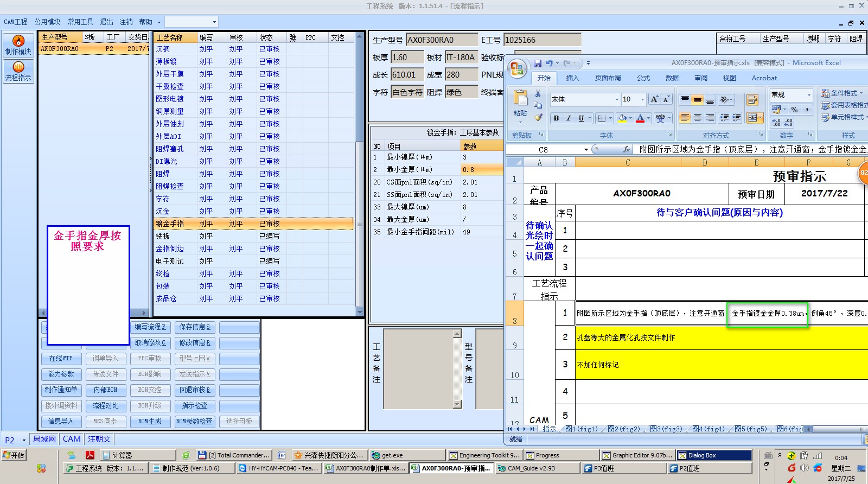Viewport: 868px width, 484px height.
Task: Open the Excel font name dropdown
Action: point(617,99)
